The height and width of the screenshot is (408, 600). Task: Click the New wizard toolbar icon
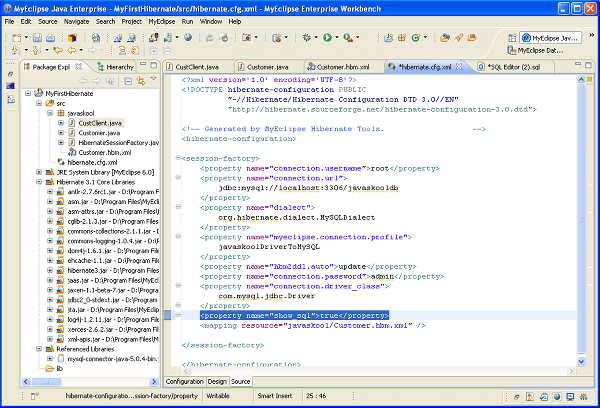(17, 38)
